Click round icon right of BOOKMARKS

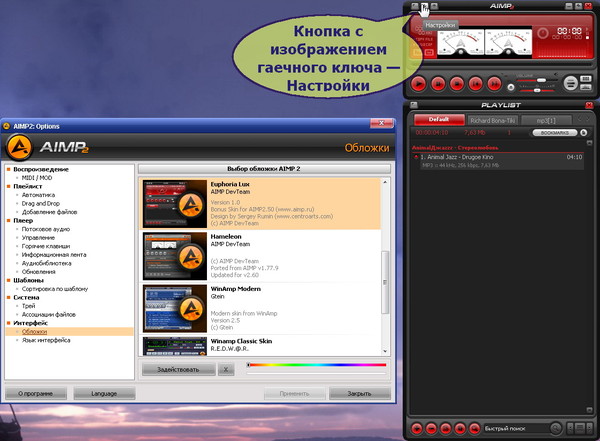[x=584, y=133]
